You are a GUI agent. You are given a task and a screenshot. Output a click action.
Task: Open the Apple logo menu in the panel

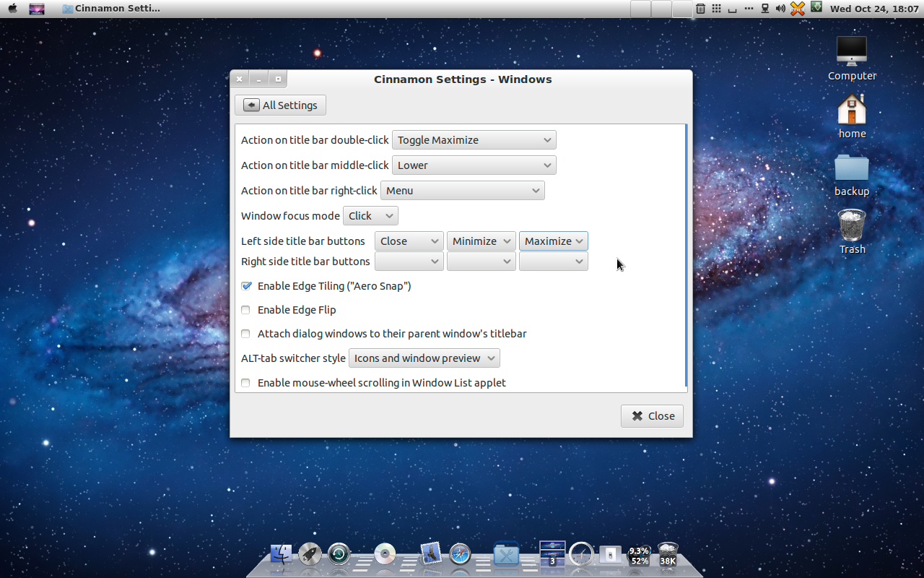(x=12, y=9)
